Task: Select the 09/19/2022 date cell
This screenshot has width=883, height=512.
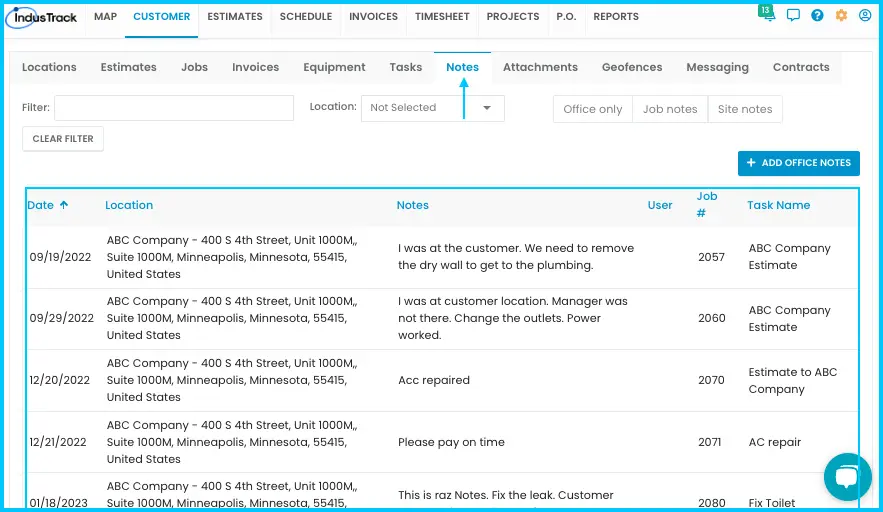Action: (x=60, y=257)
